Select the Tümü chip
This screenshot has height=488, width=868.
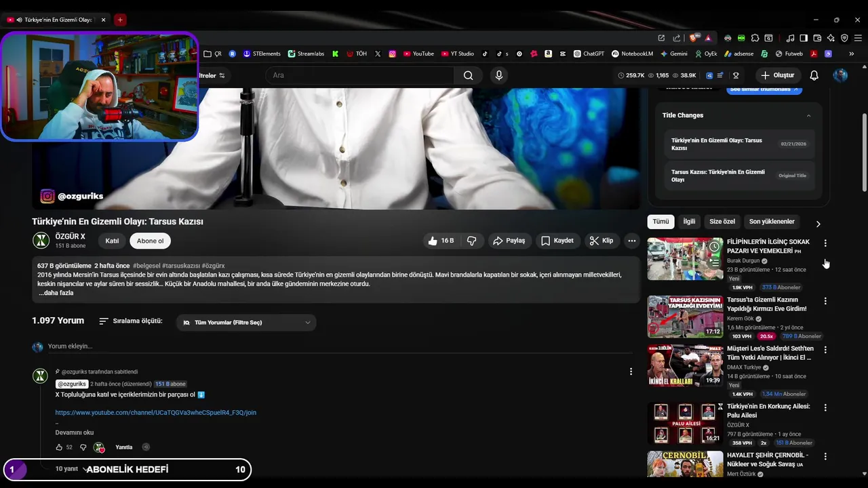[660, 222]
